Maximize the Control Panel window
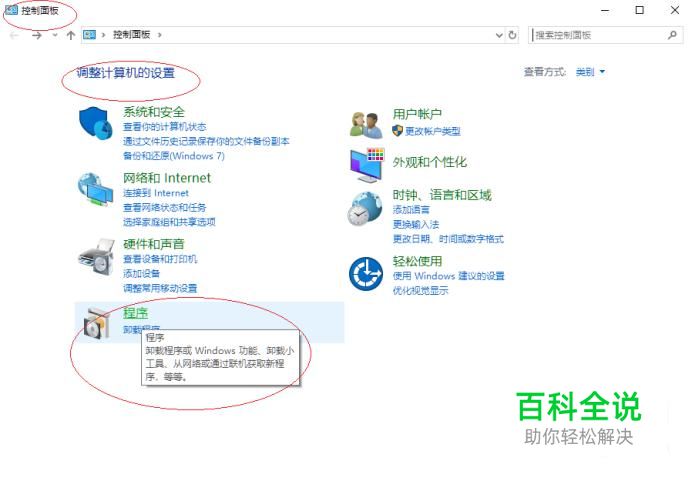 point(639,10)
